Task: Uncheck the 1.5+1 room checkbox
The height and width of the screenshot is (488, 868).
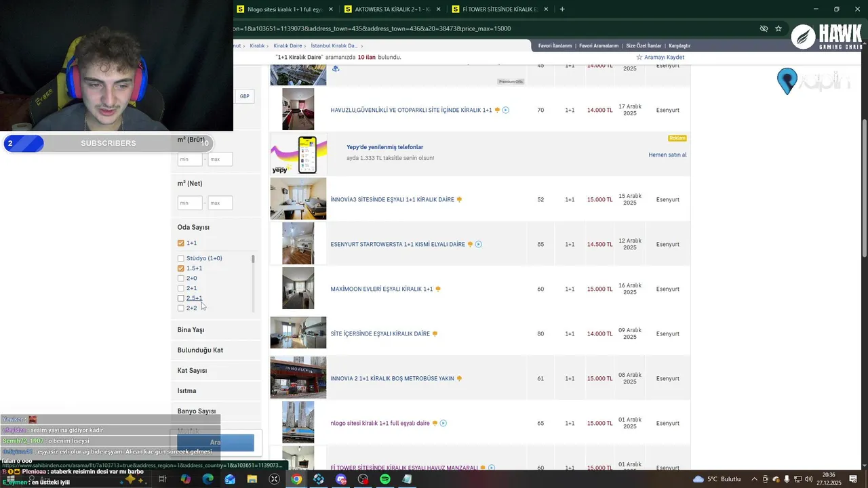Action: (x=181, y=268)
